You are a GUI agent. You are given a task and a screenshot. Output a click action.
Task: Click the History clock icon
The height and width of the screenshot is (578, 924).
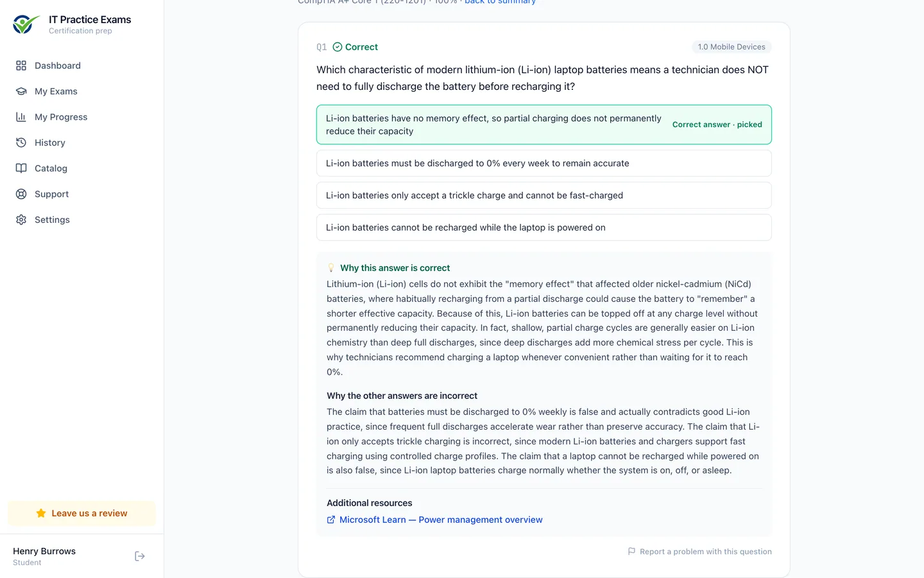pos(21,143)
